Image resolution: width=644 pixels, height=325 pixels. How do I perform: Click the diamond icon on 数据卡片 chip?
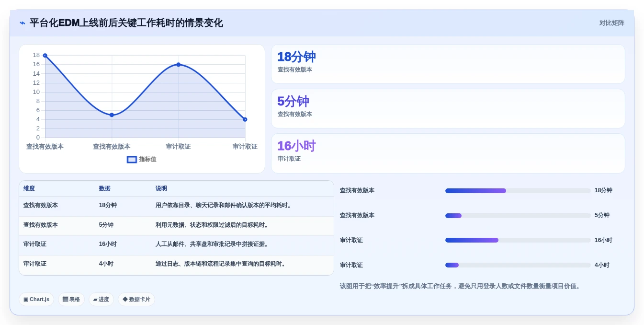coord(125,300)
